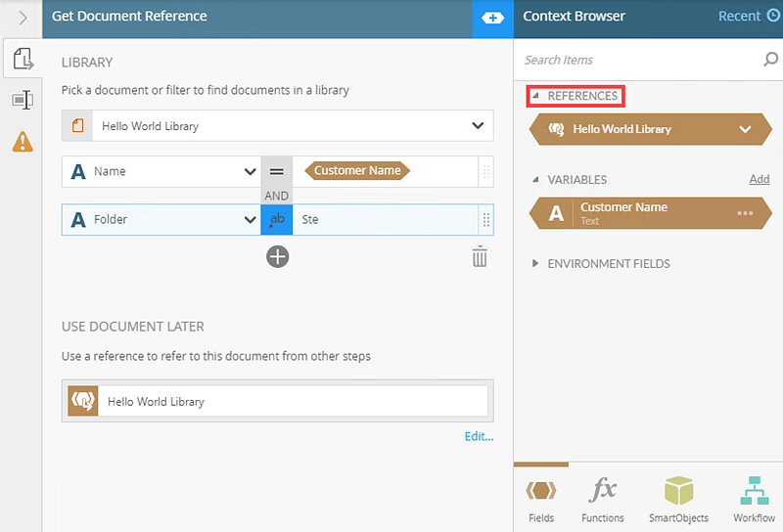This screenshot has width=783, height=532.
Task: Click the search magnifier icon
Action: click(x=770, y=60)
